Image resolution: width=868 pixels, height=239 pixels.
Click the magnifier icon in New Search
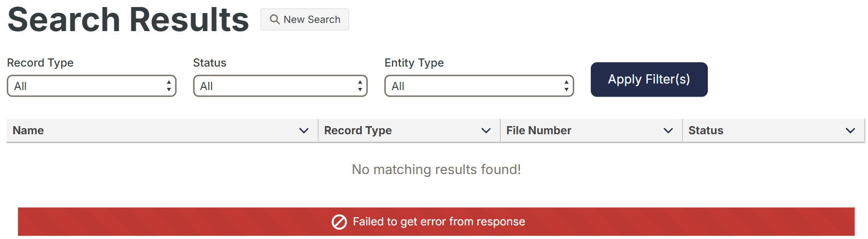tap(274, 20)
